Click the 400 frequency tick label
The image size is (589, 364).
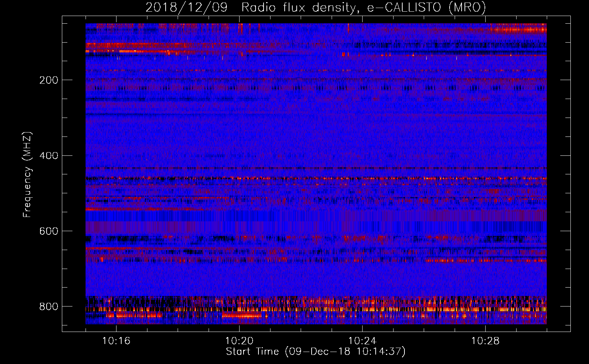[x=49, y=156]
